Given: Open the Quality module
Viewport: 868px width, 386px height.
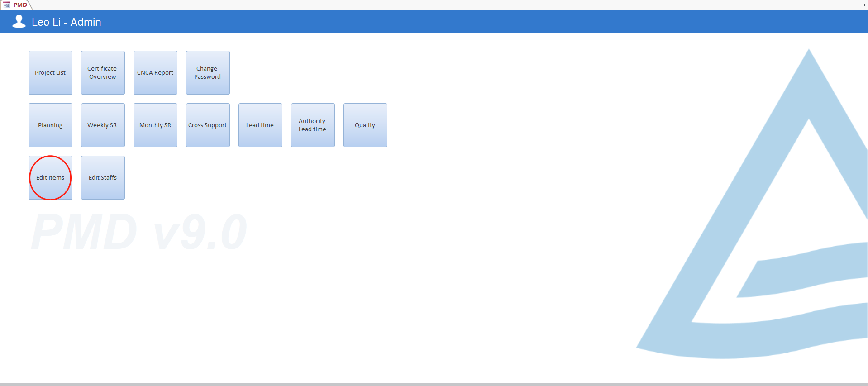Looking at the screenshot, I should click(x=365, y=125).
